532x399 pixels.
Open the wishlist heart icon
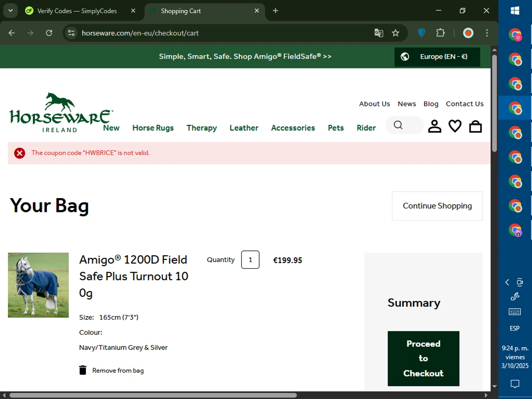(x=455, y=126)
